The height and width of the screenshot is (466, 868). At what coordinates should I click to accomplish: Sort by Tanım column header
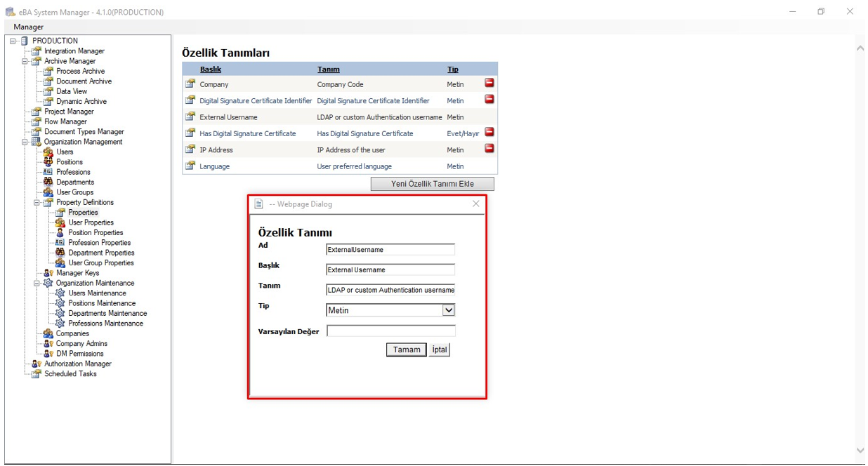329,69
